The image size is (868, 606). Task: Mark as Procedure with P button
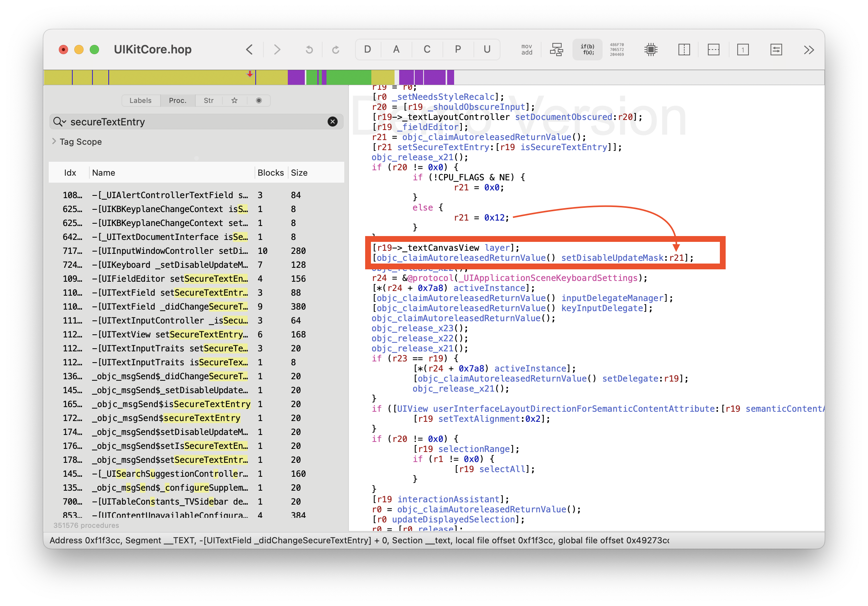(458, 50)
